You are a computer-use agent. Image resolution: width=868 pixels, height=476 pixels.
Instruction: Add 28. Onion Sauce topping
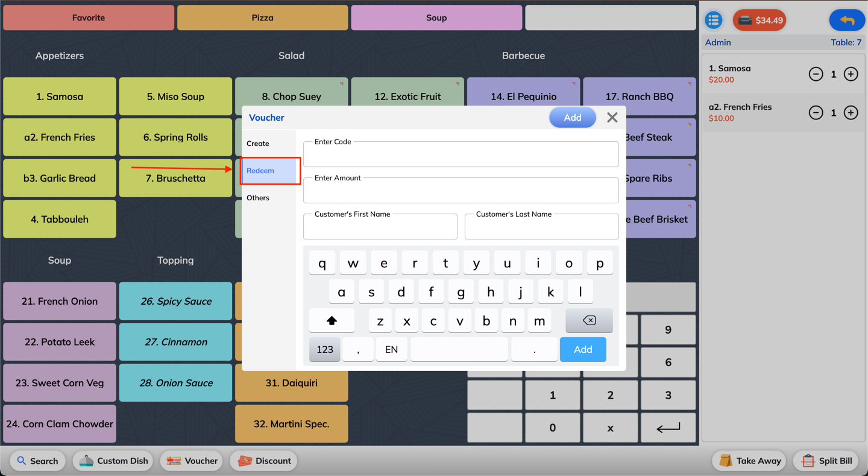click(x=175, y=383)
